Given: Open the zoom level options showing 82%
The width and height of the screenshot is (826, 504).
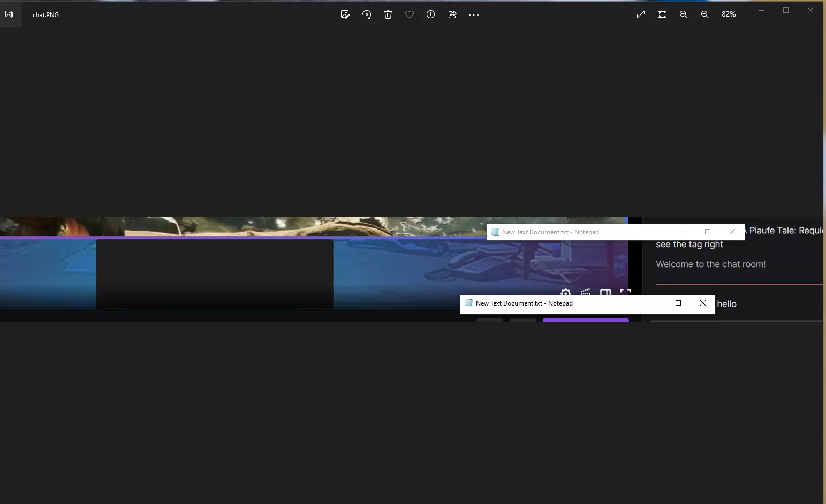Looking at the screenshot, I should tap(728, 14).
